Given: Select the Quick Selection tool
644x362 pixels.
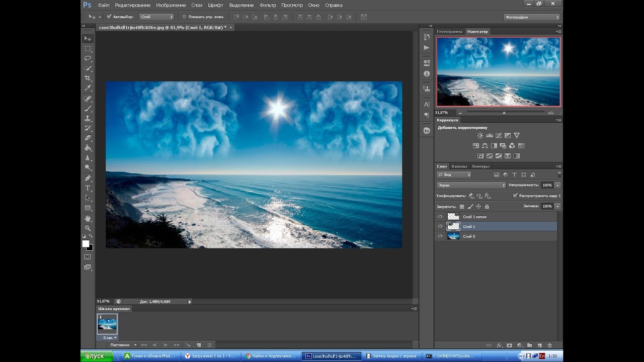Looking at the screenshot, I should point(88,68).
